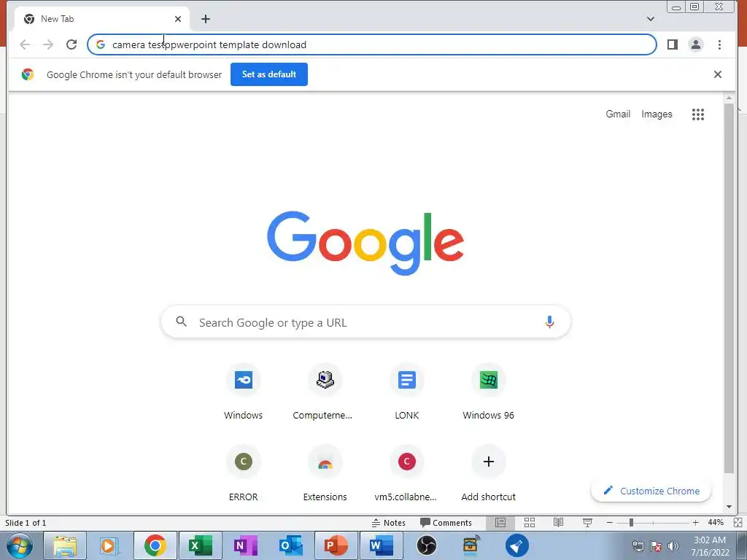747x560 pixels.
Task: Open the Extensions shortcut tile
Action: (325, 474)
